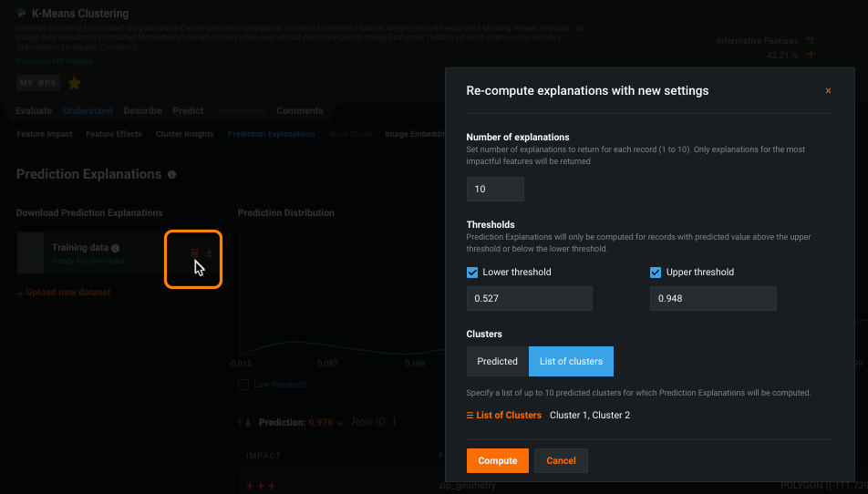
Task: Close the Re-compute explanations dialog
Action: [x=828, y=91]
